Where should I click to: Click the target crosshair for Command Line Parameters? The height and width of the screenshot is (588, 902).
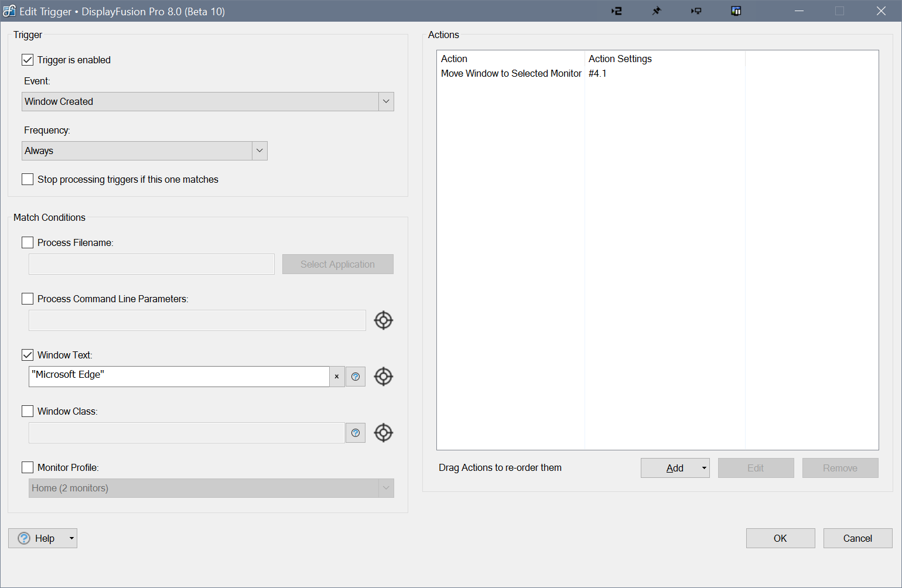(383, 320)
